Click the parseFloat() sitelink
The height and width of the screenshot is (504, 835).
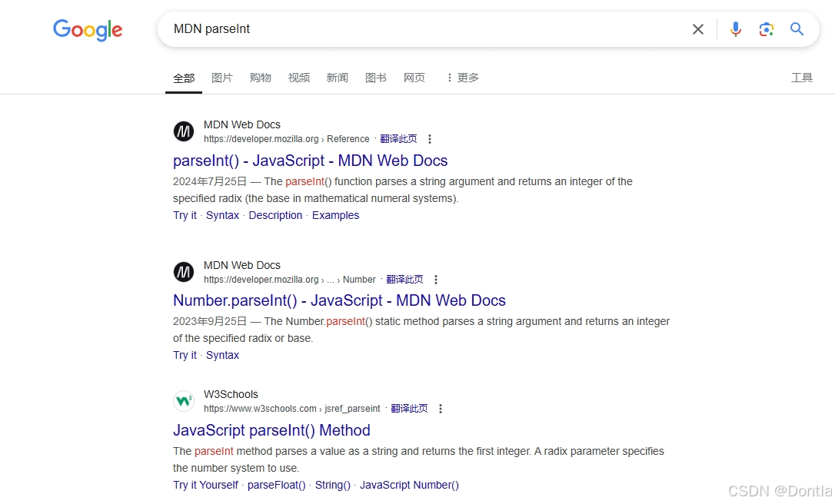[276, 486]
